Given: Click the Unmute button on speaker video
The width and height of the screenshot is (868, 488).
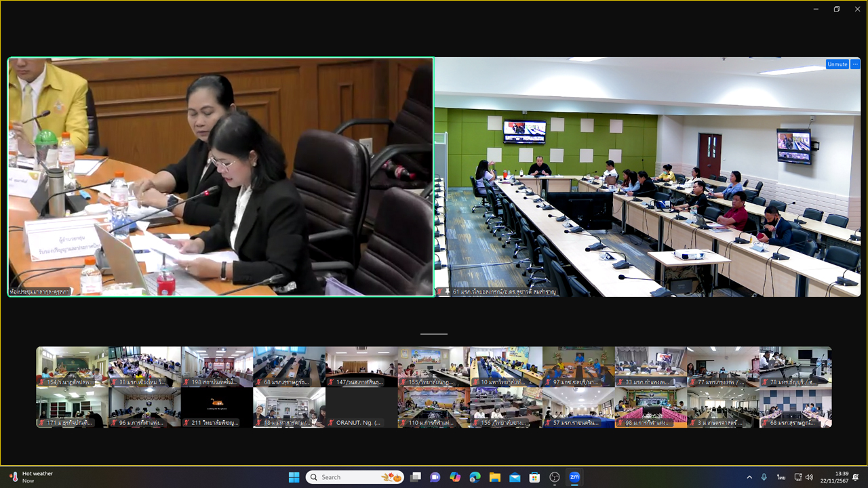Looking at the screenshot, I should [837, 64].
